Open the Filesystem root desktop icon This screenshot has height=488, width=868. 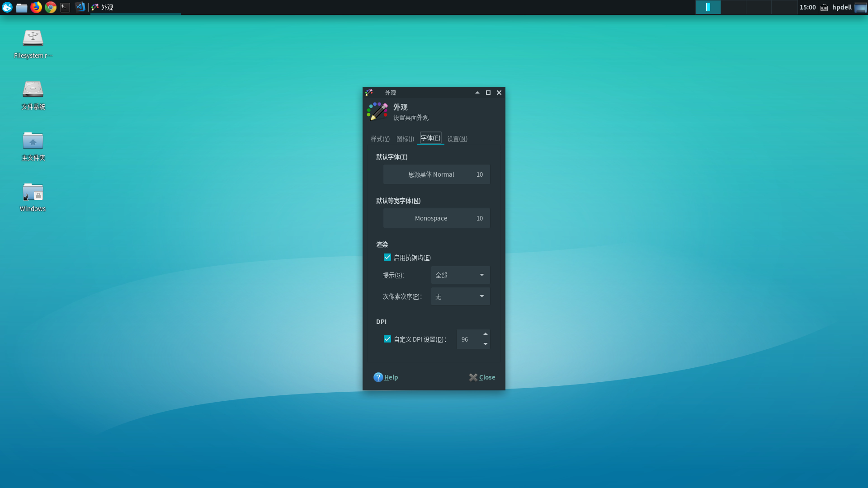coord(33,38)
